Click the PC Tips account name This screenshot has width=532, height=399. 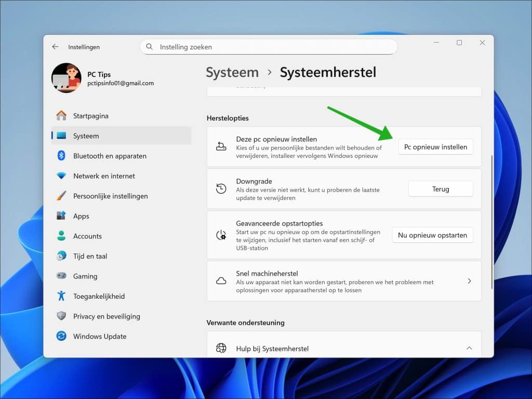(99, 74)
